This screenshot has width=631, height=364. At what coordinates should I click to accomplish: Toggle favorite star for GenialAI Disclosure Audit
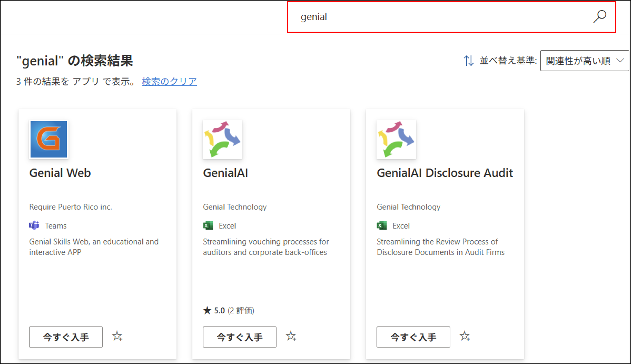(x=465, y=336)
